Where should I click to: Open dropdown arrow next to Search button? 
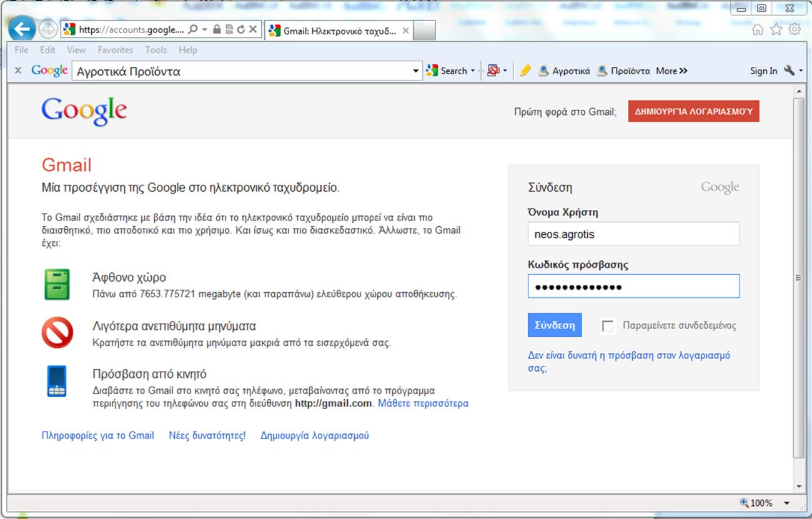point(473,71)
